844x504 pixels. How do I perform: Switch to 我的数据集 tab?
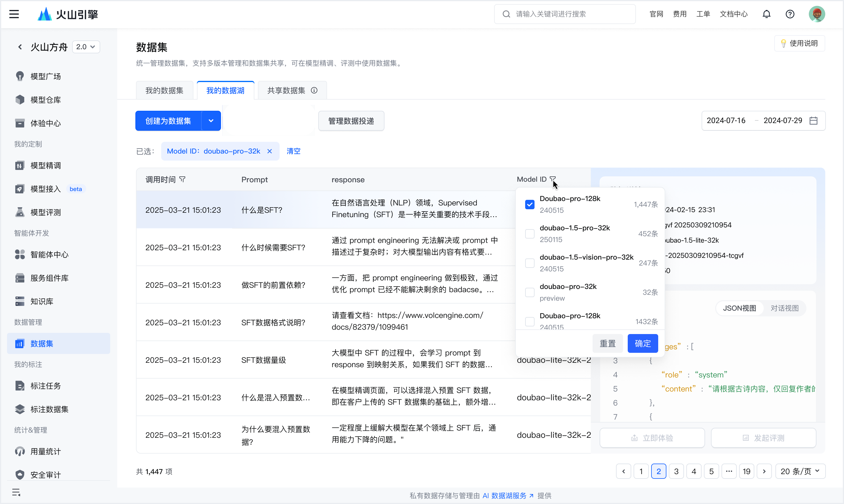[x=164, y=90]
